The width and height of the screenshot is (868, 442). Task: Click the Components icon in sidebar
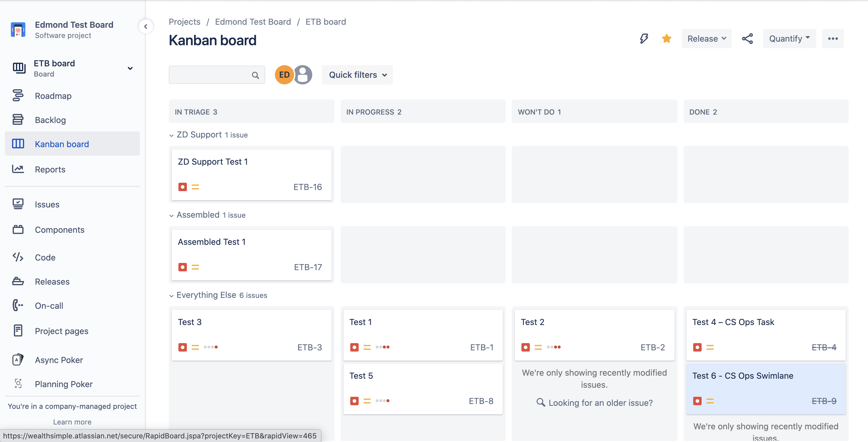click(x=18, y=229)
